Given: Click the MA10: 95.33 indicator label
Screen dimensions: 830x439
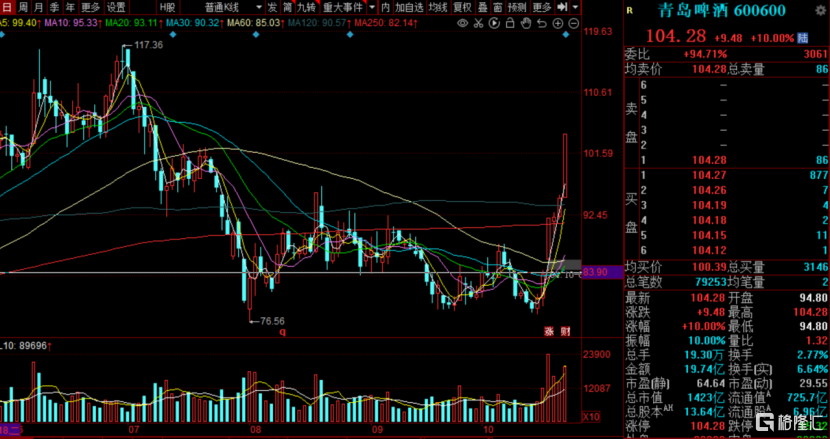Looking at the screenshot, I should click(73, 23).
